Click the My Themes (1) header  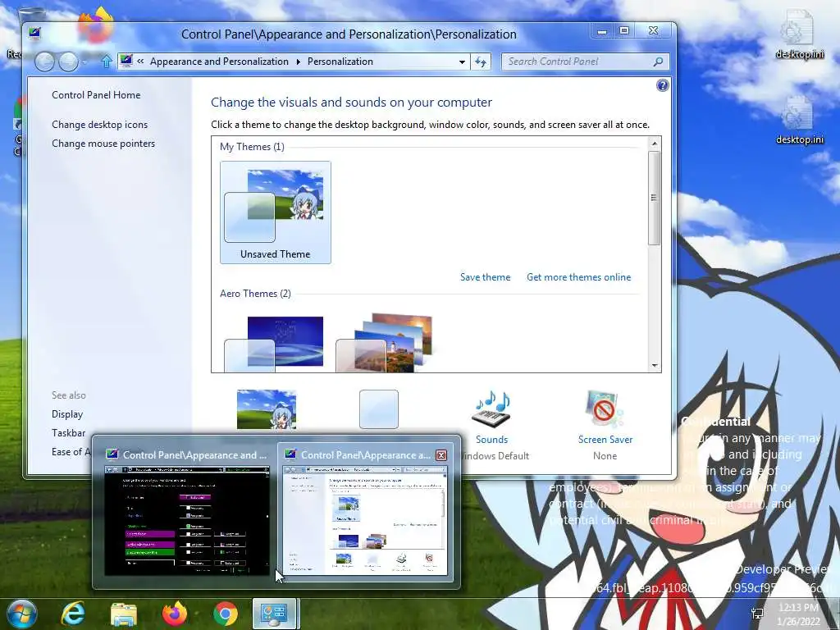(253, 147)
